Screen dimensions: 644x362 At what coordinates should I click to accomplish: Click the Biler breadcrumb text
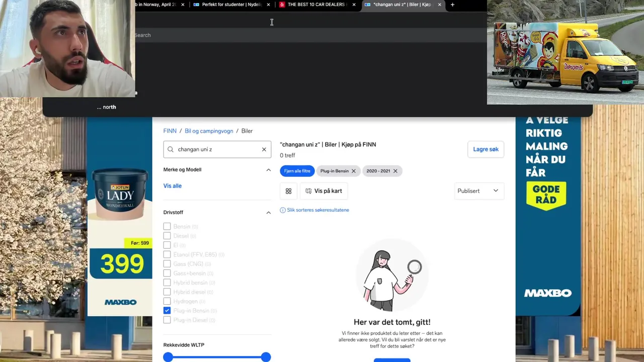click(247, 131)
